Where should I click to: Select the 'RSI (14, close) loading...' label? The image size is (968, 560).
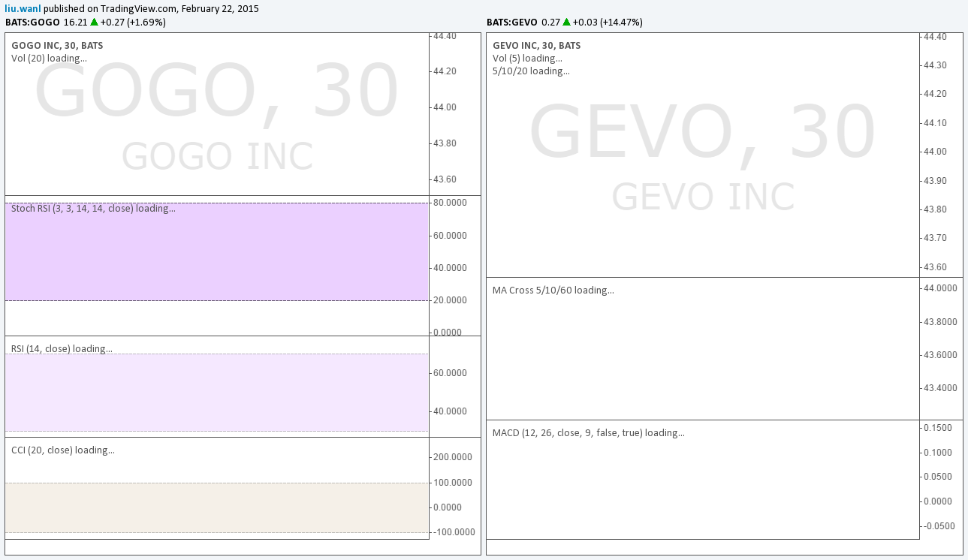point(62,349)
